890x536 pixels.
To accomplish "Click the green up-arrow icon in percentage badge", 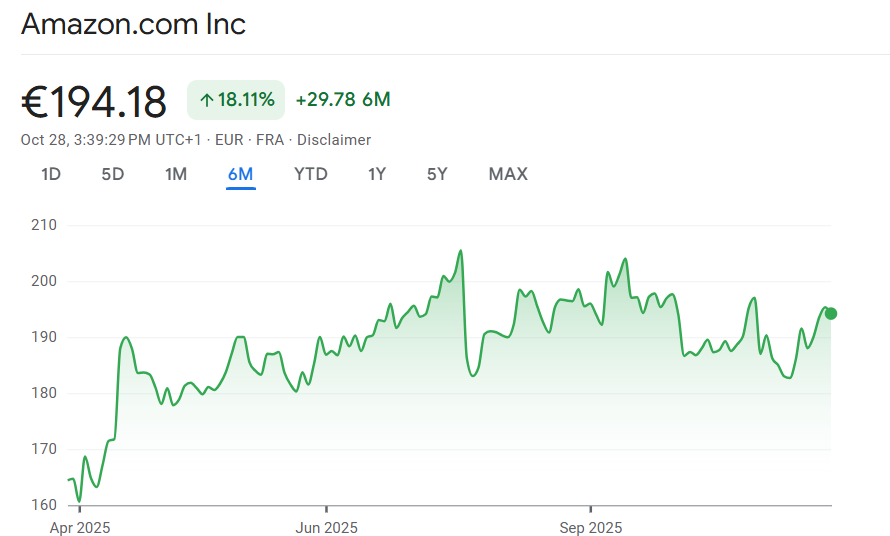I will 207,100.
